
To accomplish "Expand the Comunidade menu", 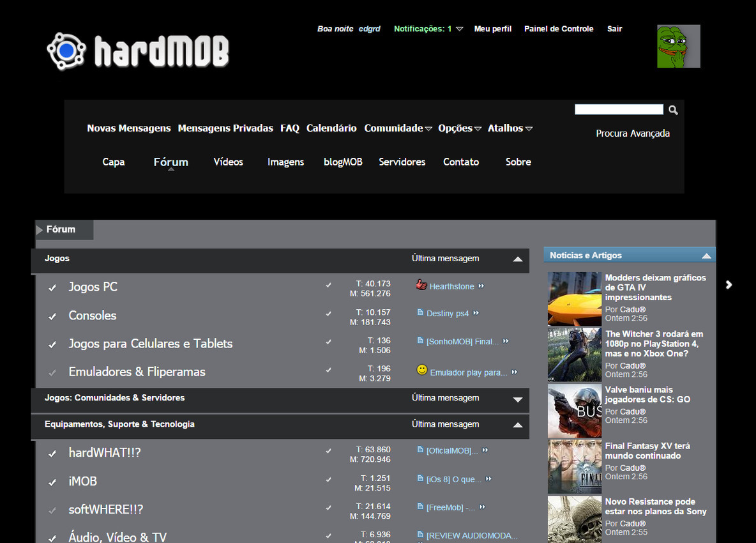I will coord(398,128).
